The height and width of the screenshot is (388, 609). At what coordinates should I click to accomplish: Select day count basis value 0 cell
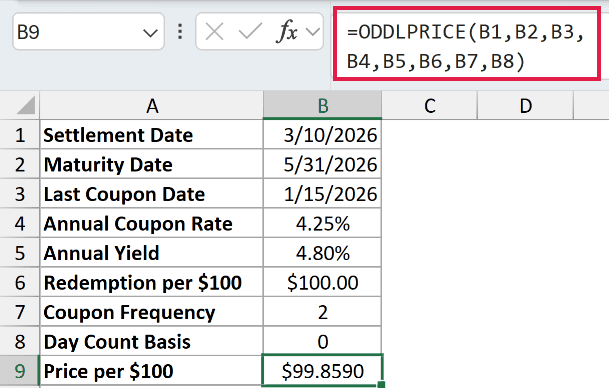tap(322, 341)
